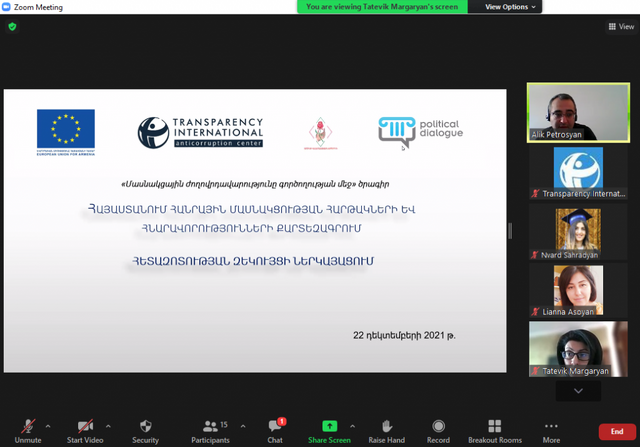Click the green Share Screen icon
640x447 pixels.
coord(329,427)
